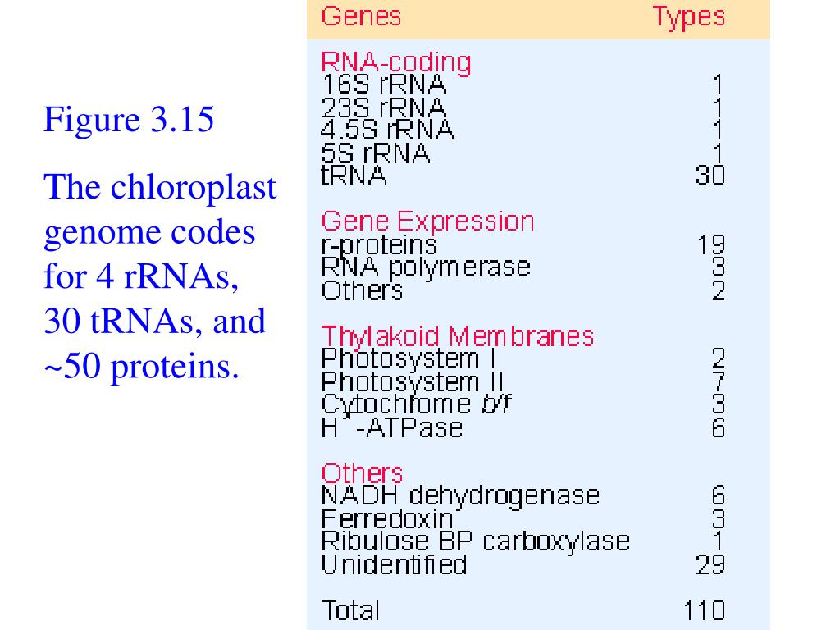Viewport: 840px width, 630px height.
Task: Click the RNA polymerase entry
Action: click(426, 267)
